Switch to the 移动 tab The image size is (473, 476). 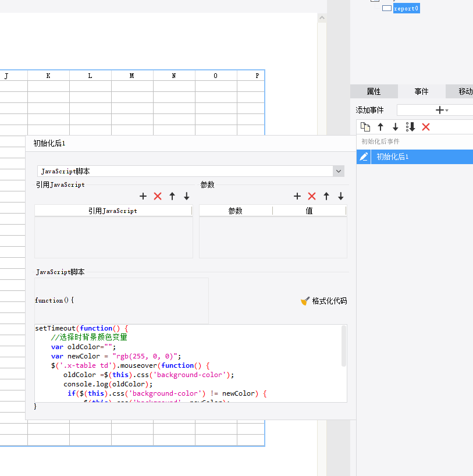coord(460,91)
